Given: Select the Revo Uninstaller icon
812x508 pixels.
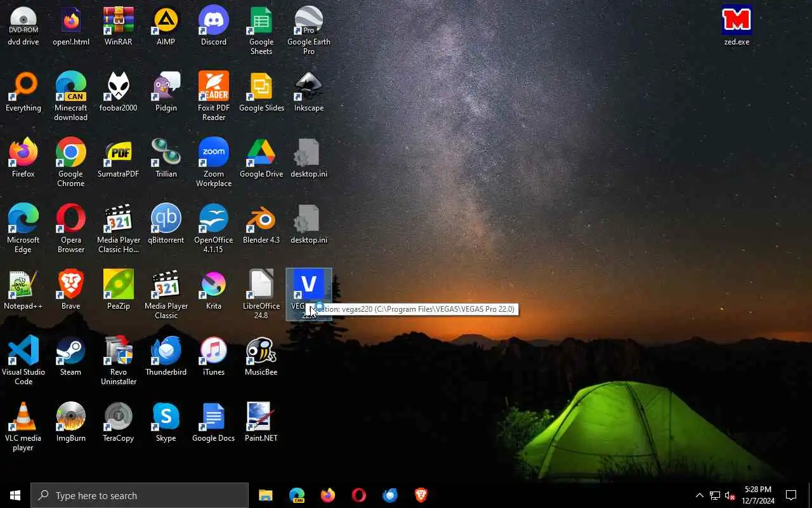Looking at the screenshot, I should 119,361.
